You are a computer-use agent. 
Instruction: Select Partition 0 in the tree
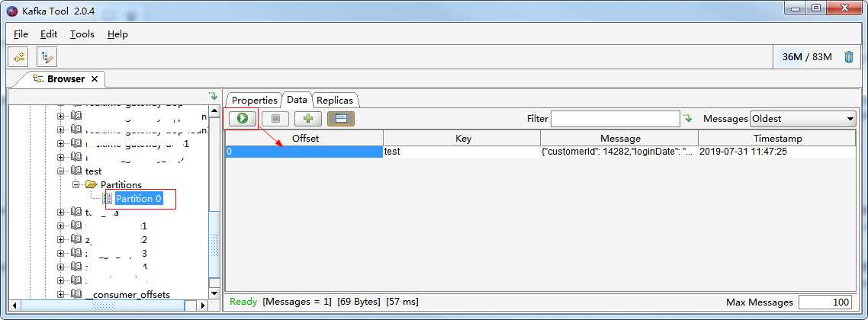coord(138,199)
